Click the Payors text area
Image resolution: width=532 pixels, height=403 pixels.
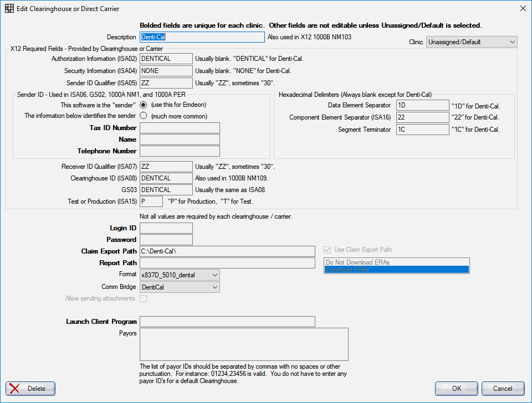244,344
